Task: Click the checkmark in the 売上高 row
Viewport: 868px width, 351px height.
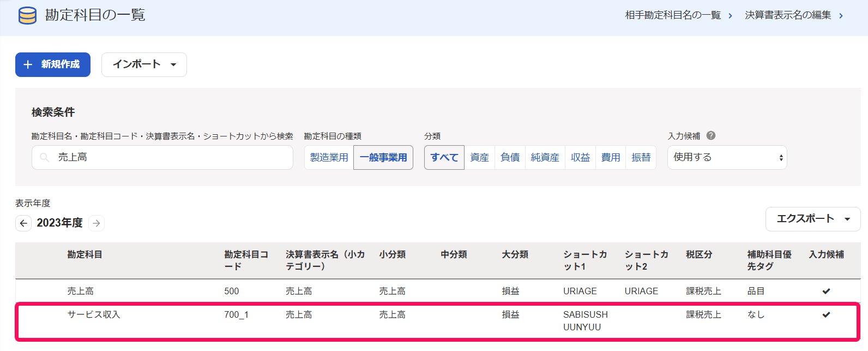Action: coord(826,291)
